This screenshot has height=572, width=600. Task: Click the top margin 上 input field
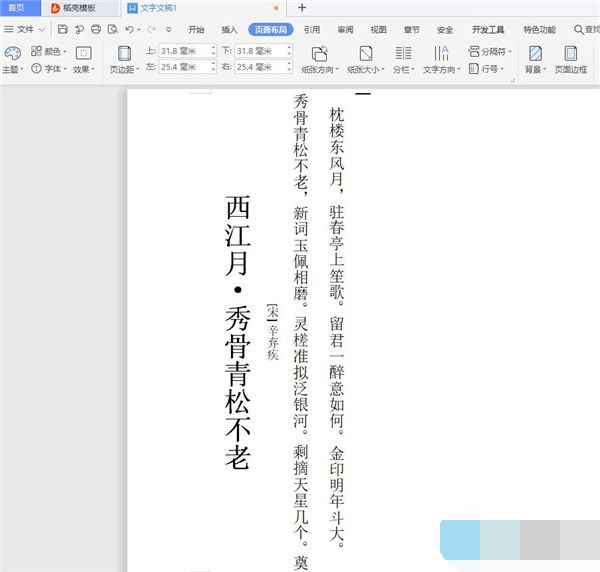tap(186, 50)
